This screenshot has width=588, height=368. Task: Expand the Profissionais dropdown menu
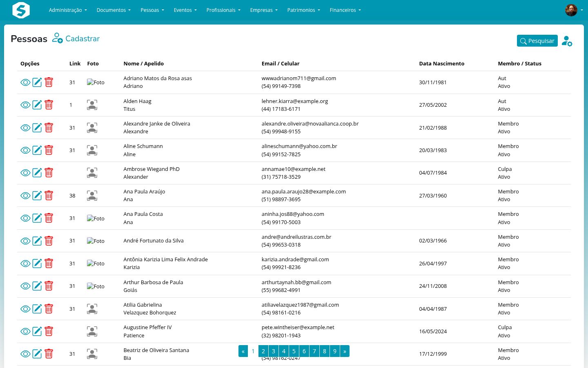[x=223, y=10]
